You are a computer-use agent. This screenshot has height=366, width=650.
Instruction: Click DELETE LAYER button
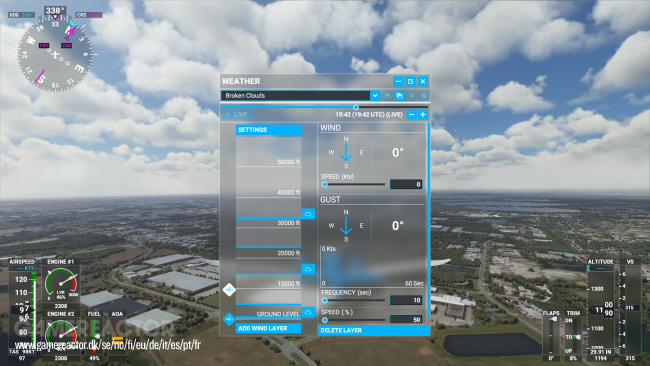pyautogui.click(x=374, y=330)
